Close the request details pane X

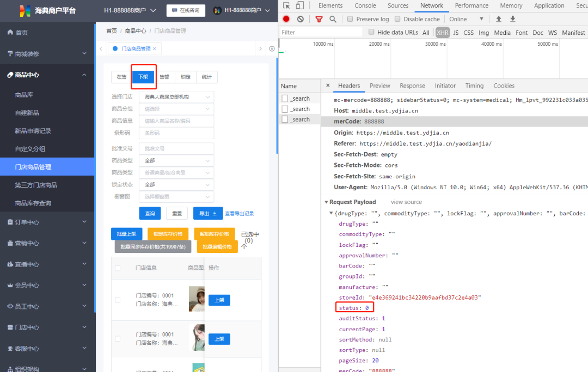point(328,85)
